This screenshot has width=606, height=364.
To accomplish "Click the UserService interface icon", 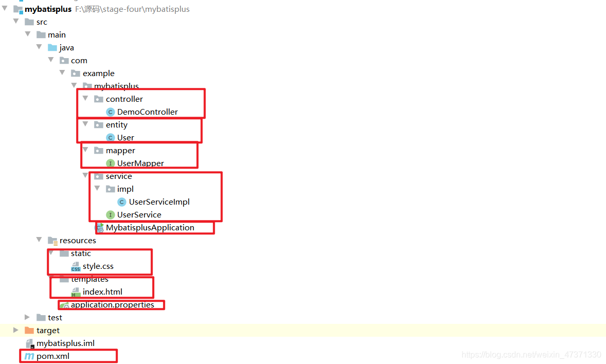I will 110,215.
